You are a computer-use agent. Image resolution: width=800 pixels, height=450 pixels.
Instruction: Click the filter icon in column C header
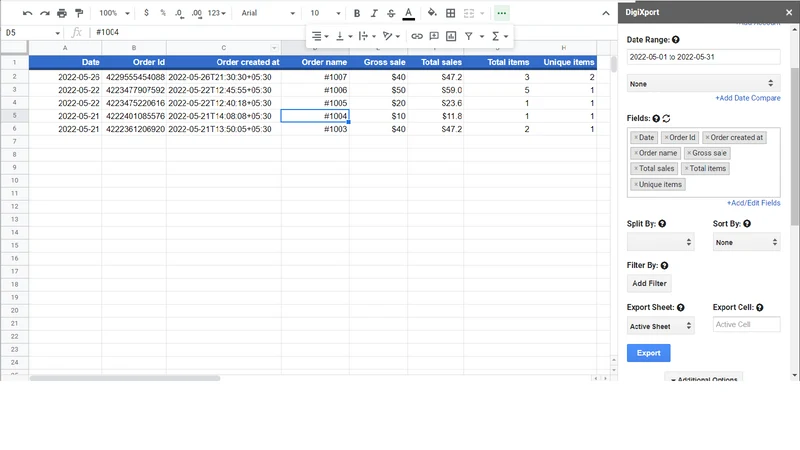click(274, 48)
